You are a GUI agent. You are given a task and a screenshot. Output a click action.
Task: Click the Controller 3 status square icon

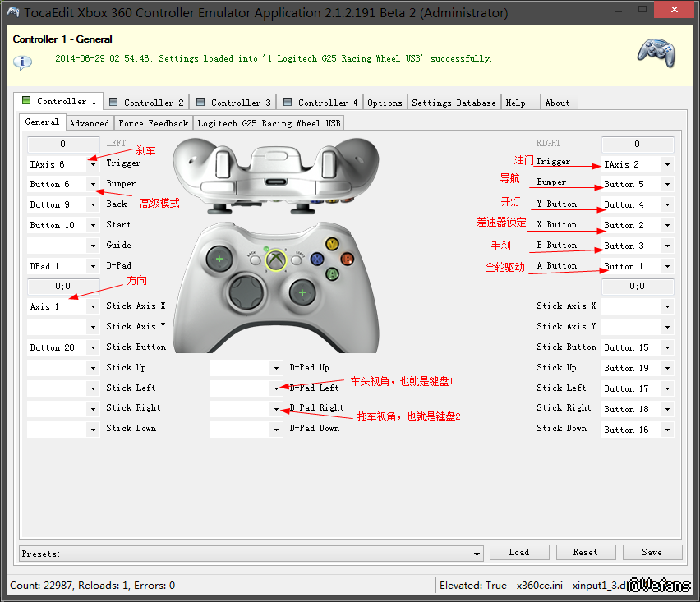point(200,102)
